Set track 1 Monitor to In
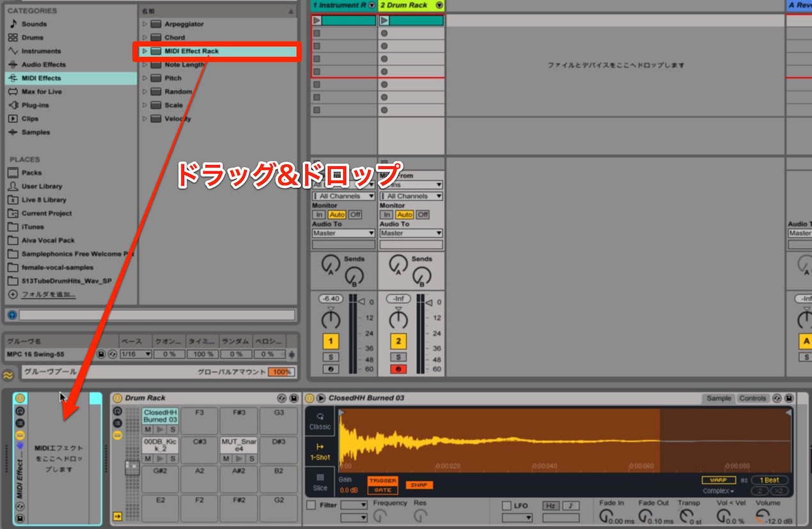Screen dimensions: 812x529 click(319, 214)
